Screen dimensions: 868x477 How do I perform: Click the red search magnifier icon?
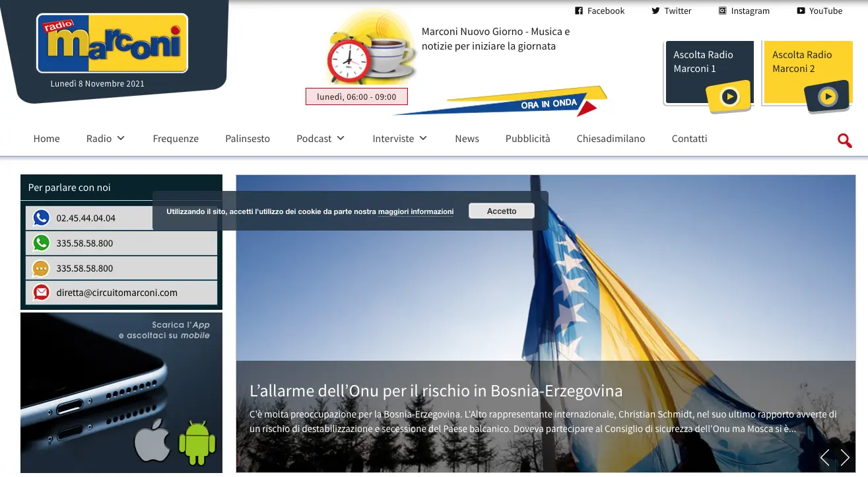(x=844, y=140)
